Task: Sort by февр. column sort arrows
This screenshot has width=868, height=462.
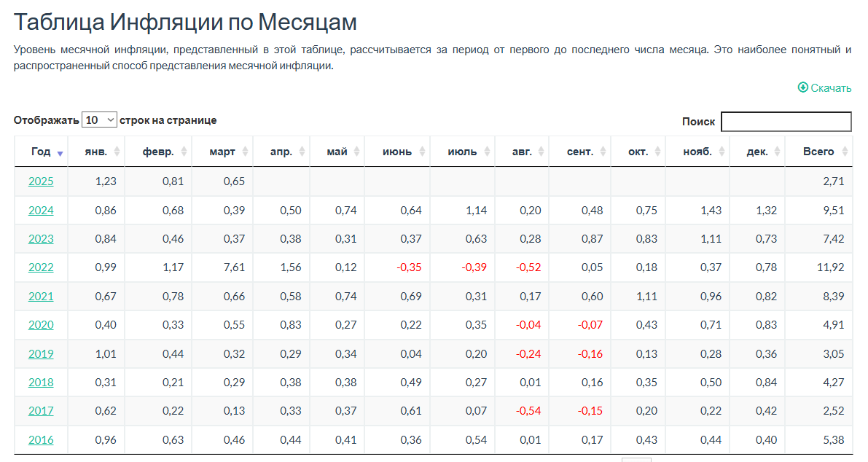Action: pyautogui.click(x=184, y=152)
